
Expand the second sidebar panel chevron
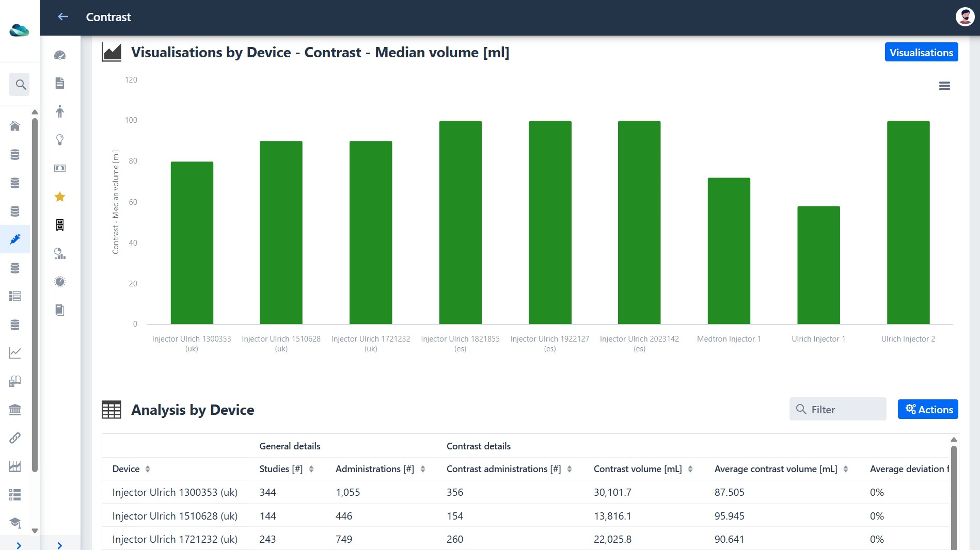click(60, 545)
